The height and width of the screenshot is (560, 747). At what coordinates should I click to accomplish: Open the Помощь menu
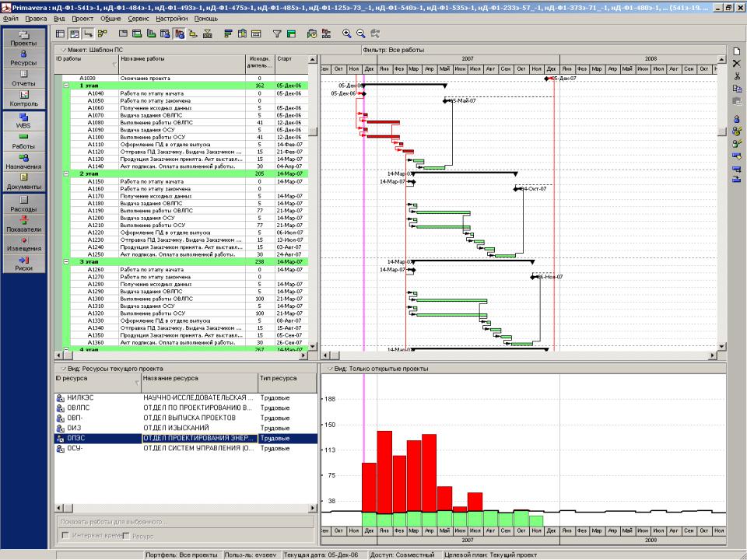pyautogui.click(x=205, y=19)
